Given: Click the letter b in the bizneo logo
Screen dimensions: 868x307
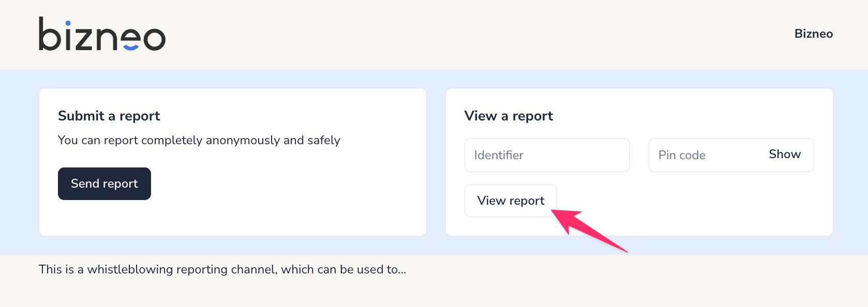Looking at the screenshot, I should pos(50,35).
